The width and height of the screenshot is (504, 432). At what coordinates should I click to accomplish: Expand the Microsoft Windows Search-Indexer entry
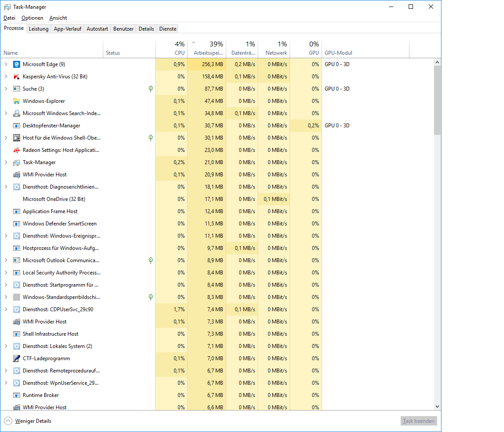tap(6, 113)
